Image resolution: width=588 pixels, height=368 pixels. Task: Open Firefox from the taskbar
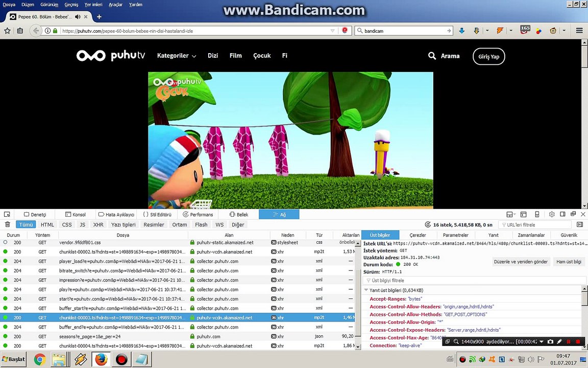(101, 359)
